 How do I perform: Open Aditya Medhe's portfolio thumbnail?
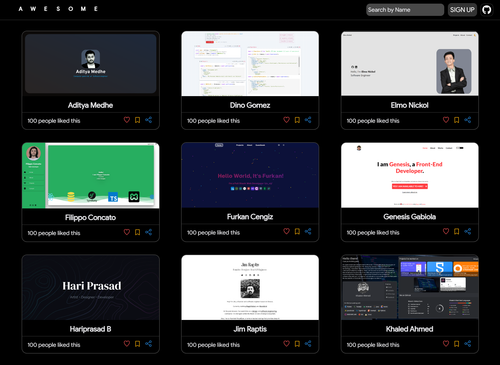point(90,64)
